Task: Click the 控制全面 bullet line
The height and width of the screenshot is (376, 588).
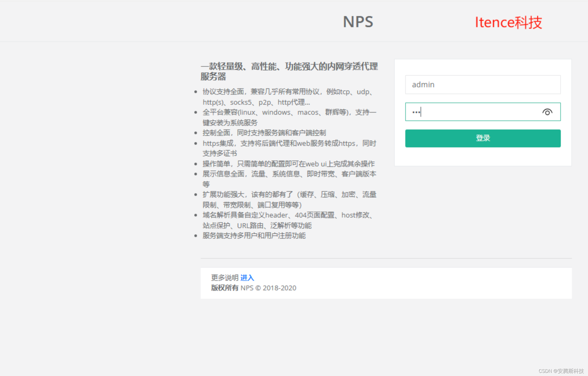Action: point(264,133)
